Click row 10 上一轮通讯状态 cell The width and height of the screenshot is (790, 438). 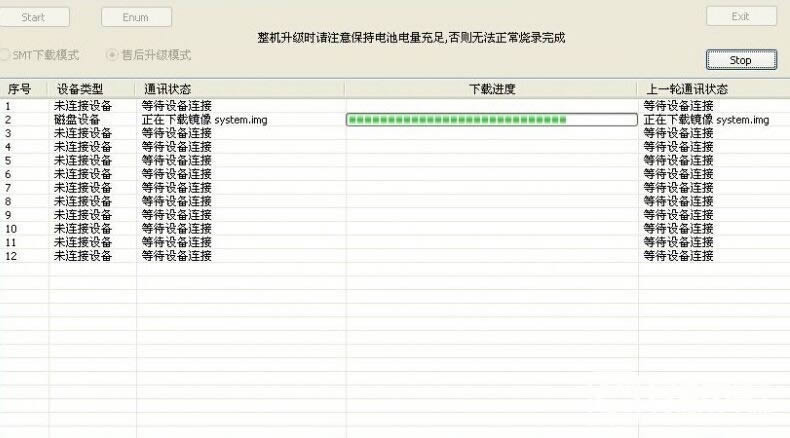point(678,229)
